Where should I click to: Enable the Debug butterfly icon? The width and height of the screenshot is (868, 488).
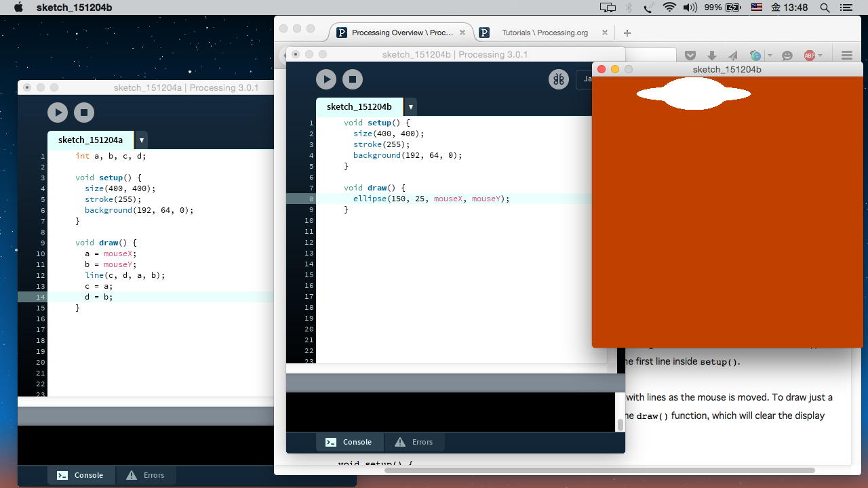558,79
